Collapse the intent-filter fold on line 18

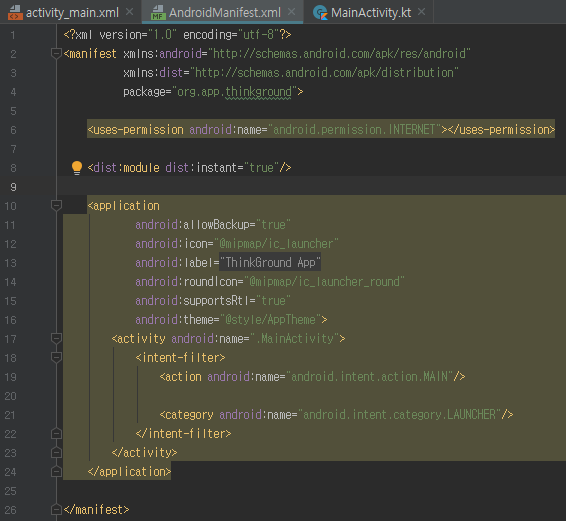[56, 358]
